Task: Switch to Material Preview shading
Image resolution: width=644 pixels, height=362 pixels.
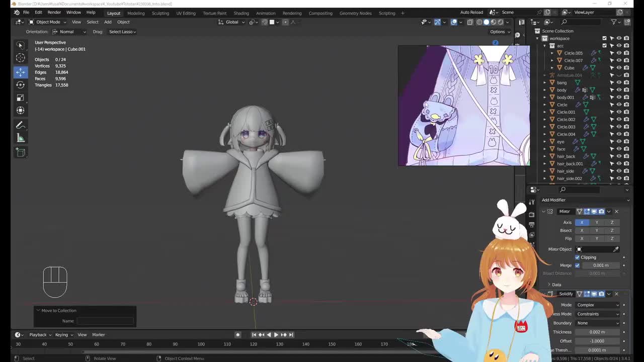Action: click(x=493, y=22)
